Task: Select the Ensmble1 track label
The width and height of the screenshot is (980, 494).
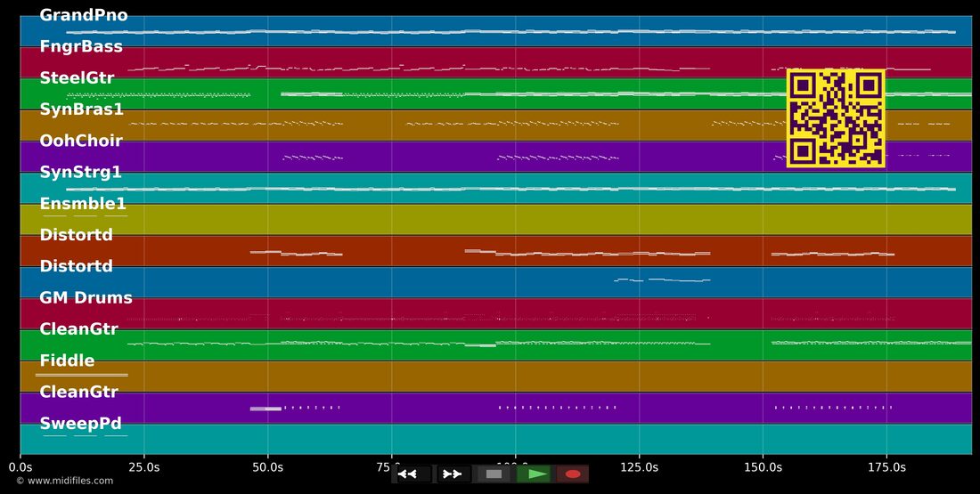Action: click(x=83, y=204)
